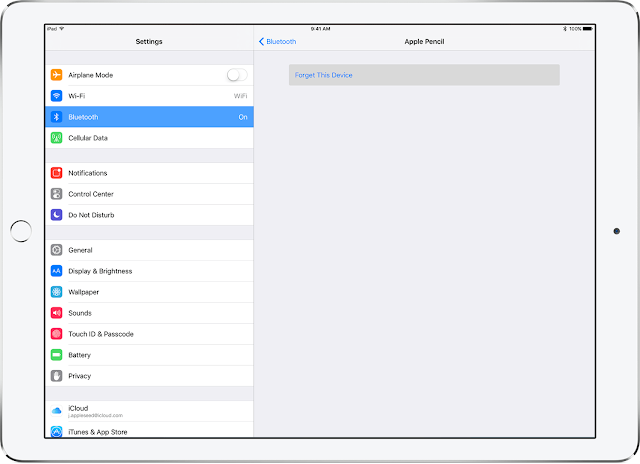Tap the Battery green icon

point(56,355)
